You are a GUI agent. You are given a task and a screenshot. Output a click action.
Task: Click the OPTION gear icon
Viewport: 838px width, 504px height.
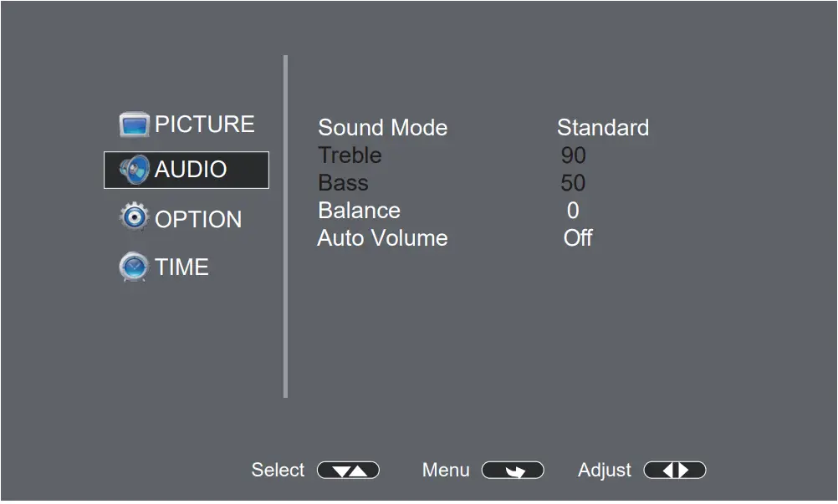134,218
